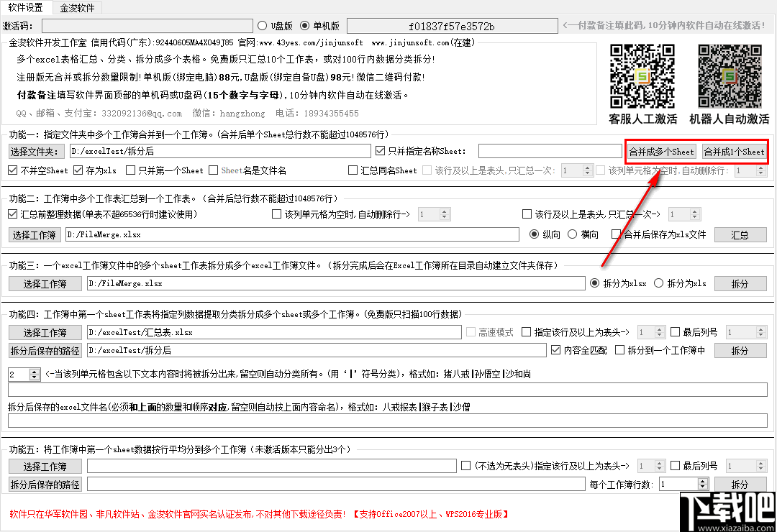The width and height of the screenshot is (777, 532).
Task: Switch to the 软件设置 tab
Action: [24, 9]
